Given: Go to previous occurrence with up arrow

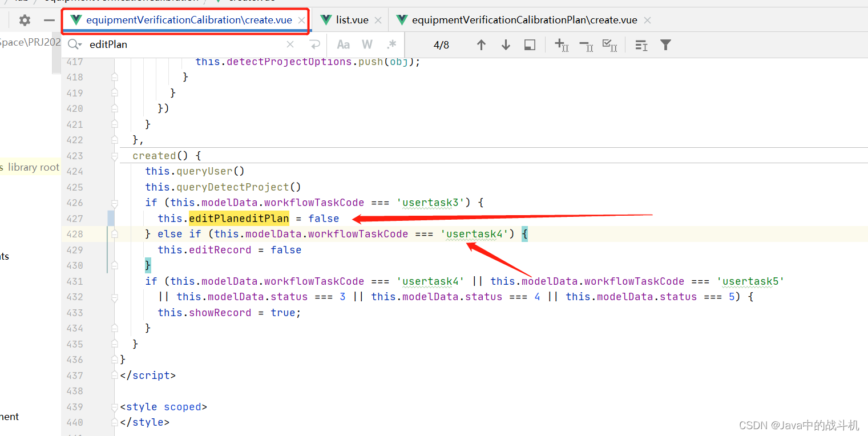Looking at the screenshot, I should tap(481, 45).
